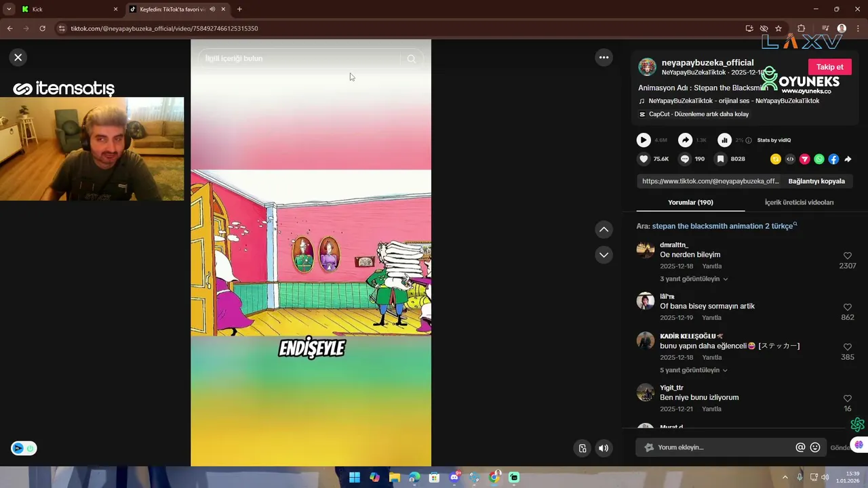Reply to dmralttn_'s comment with Yanıtla
The width and height of the screenshot is (868, 488).
point(711,266)
